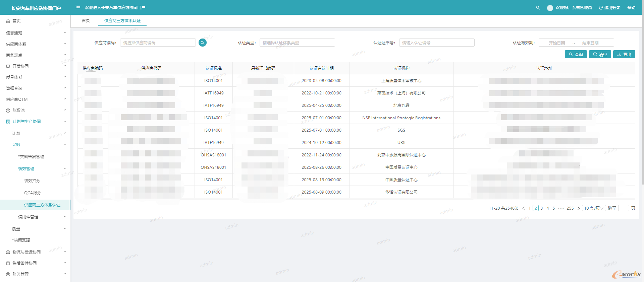Click the user avatar icon in header
The height and width of the screenshot is (282, 644).
point(550,8)
